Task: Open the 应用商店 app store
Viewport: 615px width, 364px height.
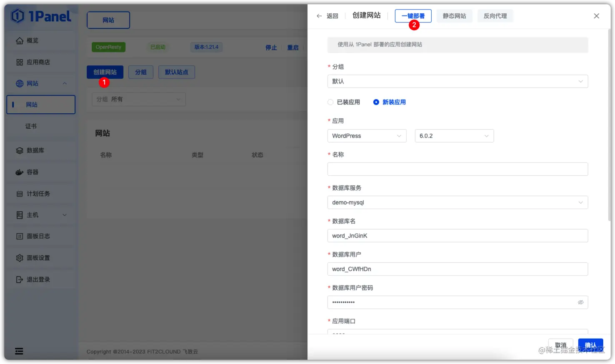Action: click(x=40, y=62)
